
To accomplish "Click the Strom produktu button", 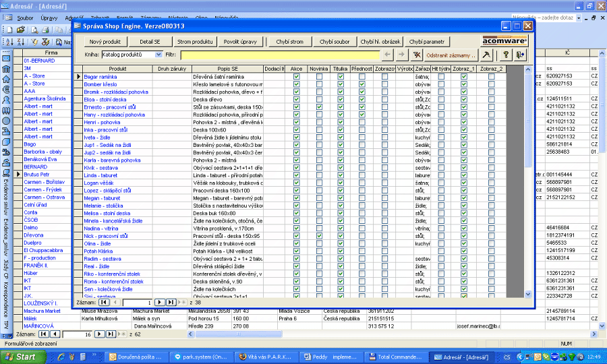I will (195, 42).
